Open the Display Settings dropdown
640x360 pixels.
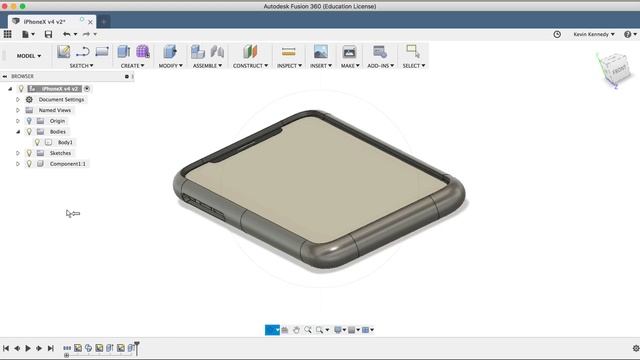340,330
